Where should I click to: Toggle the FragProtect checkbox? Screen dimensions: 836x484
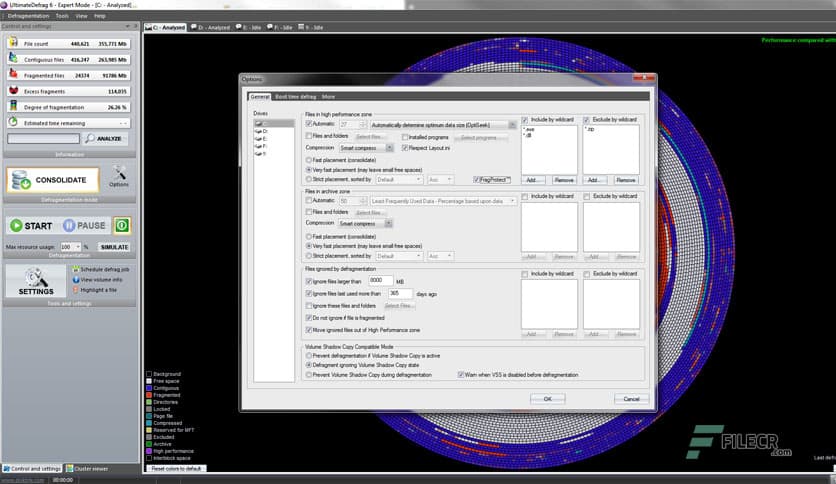[x=477, y=180]
